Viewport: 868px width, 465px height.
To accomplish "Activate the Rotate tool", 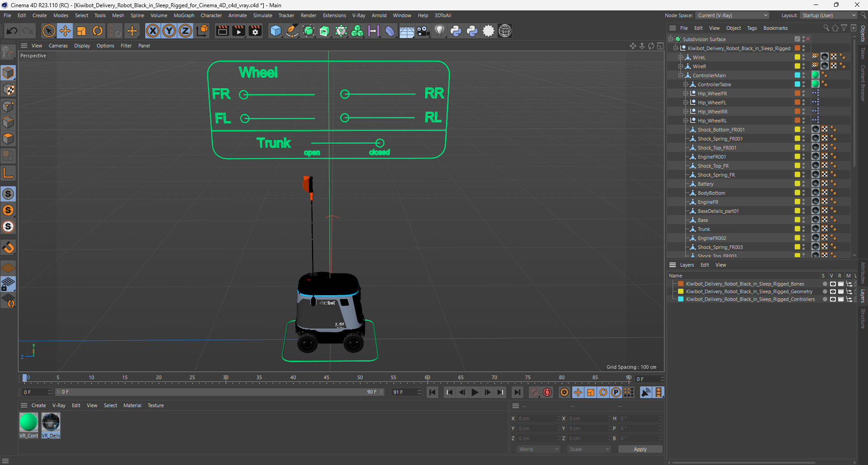I will [x=98, y=31].
